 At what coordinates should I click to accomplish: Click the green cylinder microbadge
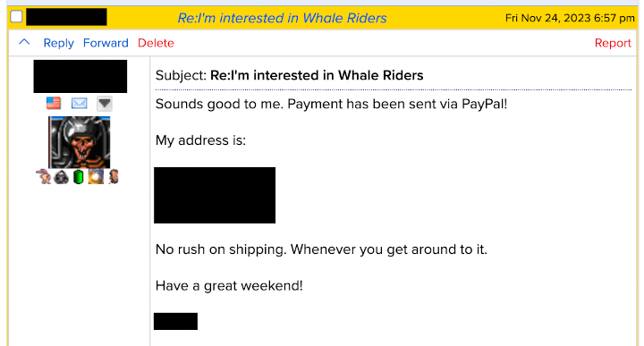point(79,177)
